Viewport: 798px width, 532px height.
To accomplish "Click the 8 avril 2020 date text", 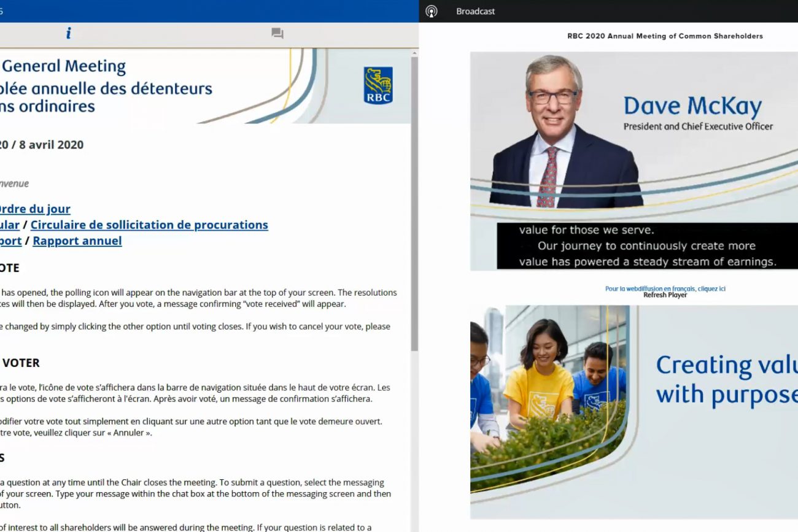I will (51, 145).
